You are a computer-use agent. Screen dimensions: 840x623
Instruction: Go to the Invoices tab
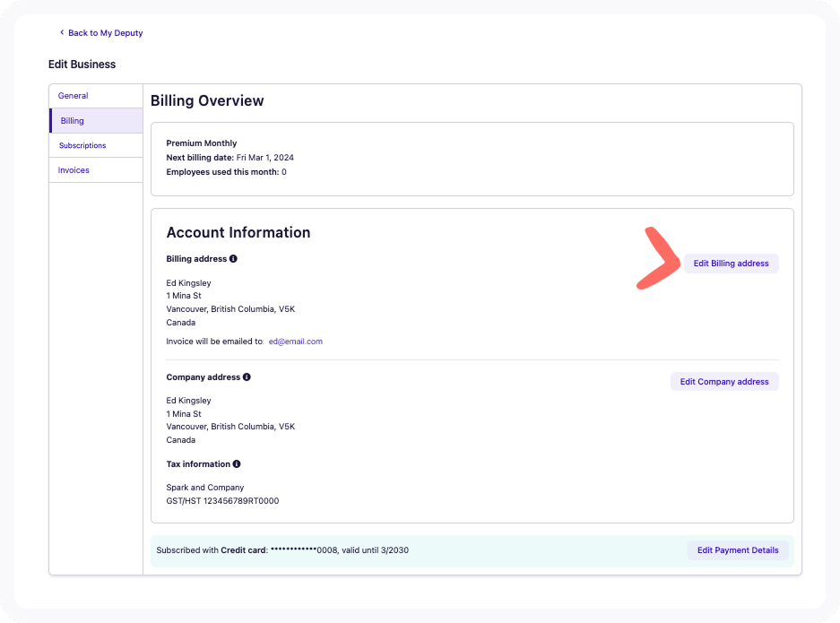click(74, 170)
